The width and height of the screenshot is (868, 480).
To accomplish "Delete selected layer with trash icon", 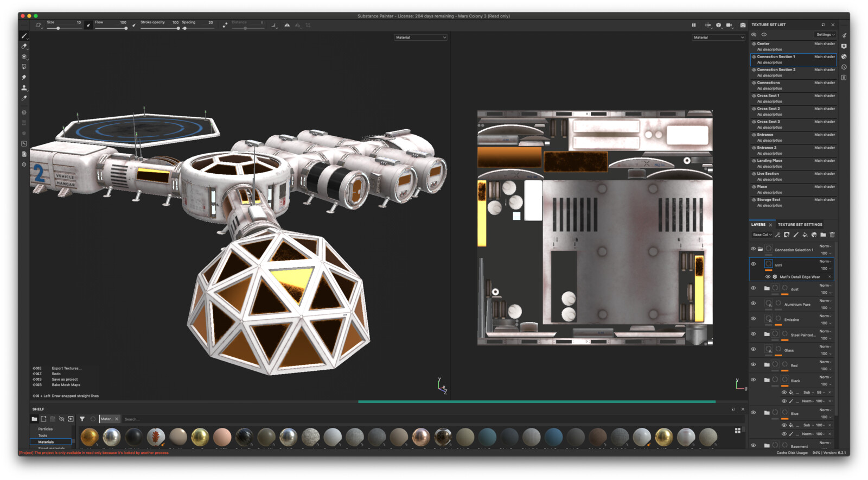I will [832, 235].
